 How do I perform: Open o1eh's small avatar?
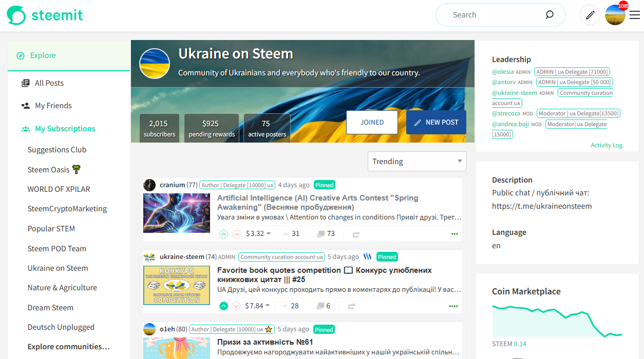[149, 329]
